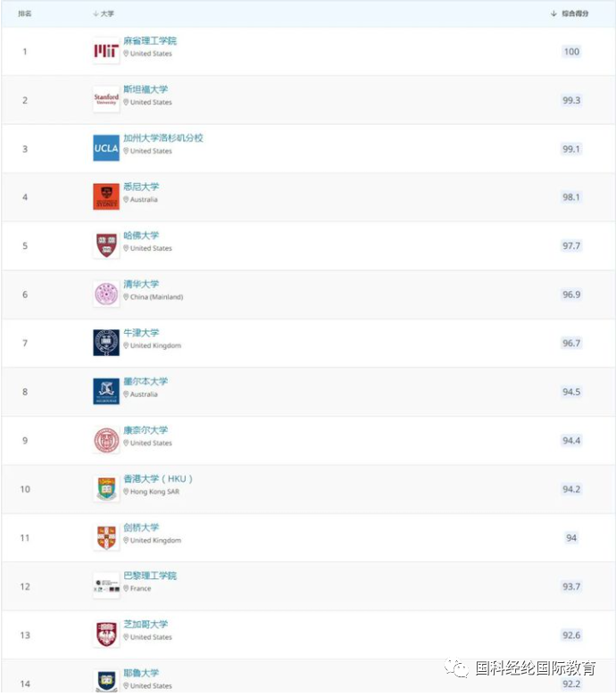The width and height of the screenshot is (616, 696).
Task: Click the Oxford University crest logo
Action: 106,343
